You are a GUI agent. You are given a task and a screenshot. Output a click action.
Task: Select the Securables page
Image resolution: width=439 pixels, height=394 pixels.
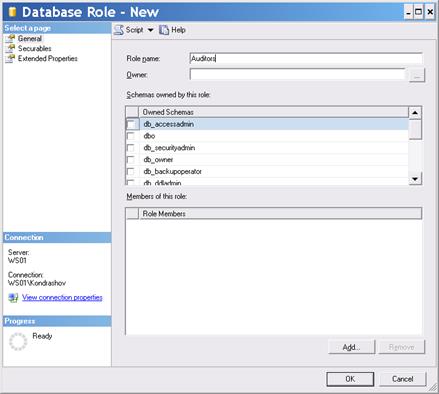pyautogui.click(x=35, y=48)
